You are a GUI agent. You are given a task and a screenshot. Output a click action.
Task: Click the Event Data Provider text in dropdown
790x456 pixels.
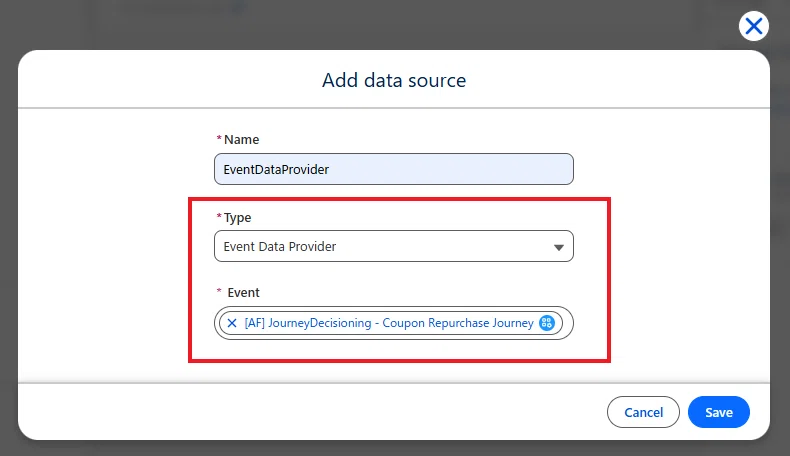click(280, 246)
